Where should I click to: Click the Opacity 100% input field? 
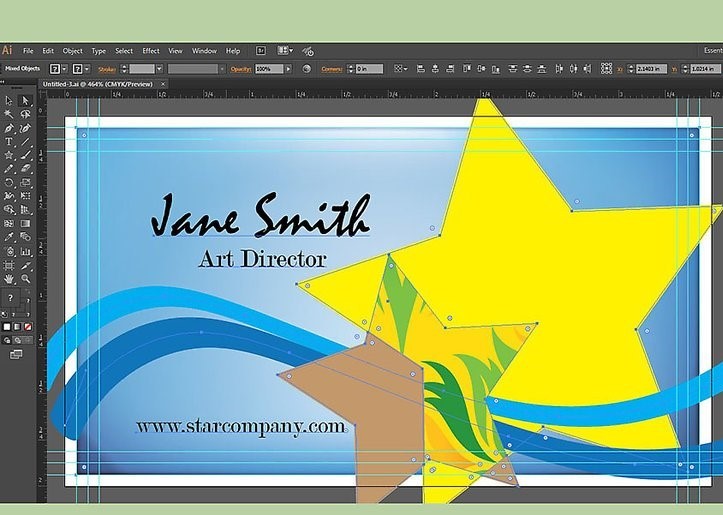[x=268, y=68]
